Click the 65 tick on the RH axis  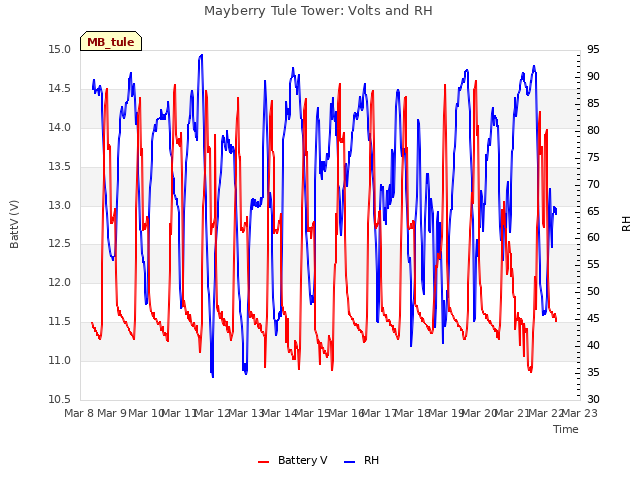click(593, 211)
